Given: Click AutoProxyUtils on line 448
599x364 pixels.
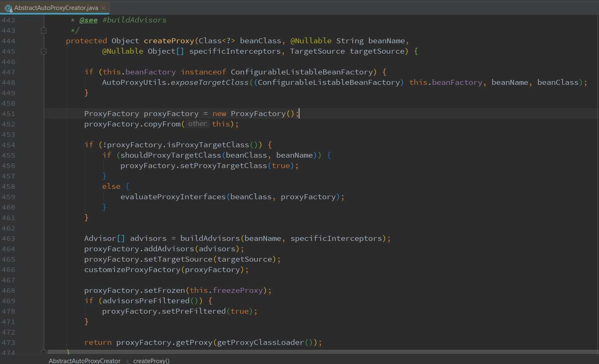Looking at the screenshot, I should (x=134, y=82).
